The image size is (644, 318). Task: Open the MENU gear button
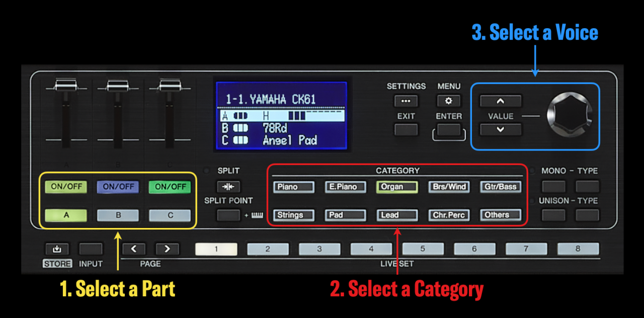pos(449,101)
